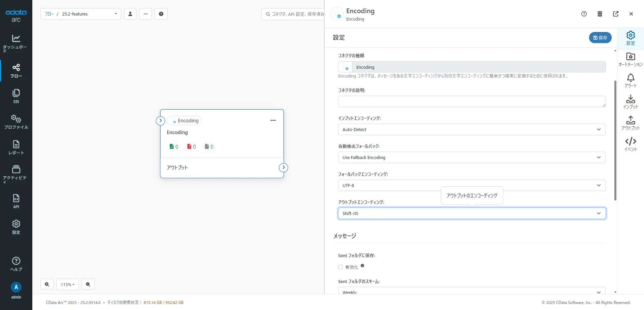Delete connector with the trash icon
The height and width of the screenshot is (310, 644).
[600, 14]
